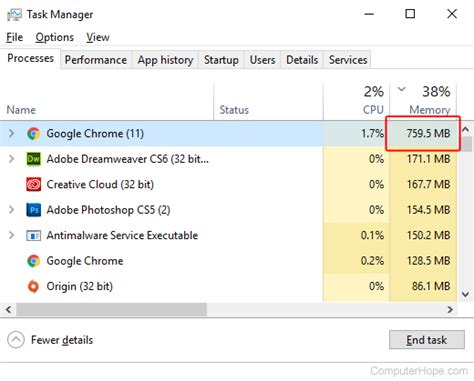Click the horizontal scrollbar right arrow
Screen dimensions: 474x381
450,310
